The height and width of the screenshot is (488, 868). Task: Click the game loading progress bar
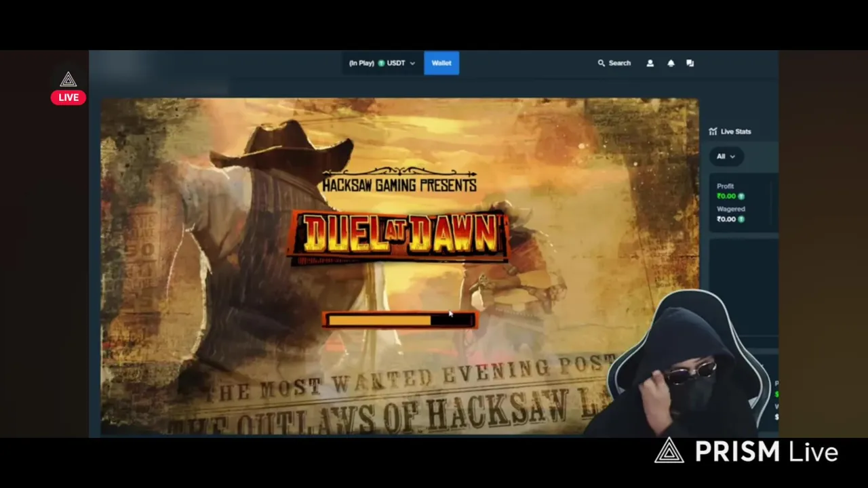click(400, 320)
